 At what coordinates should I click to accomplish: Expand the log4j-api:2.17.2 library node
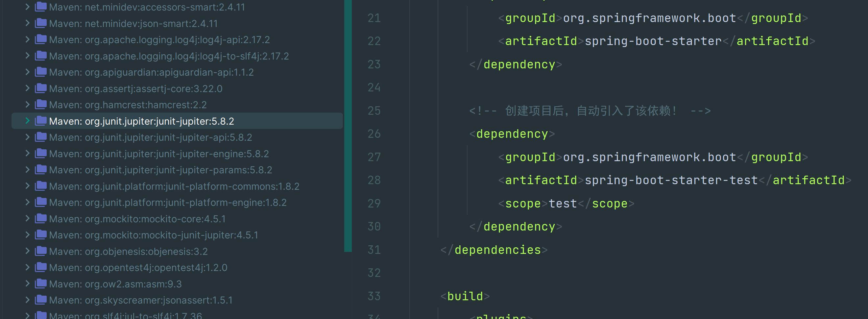pyautogui.click(x=28, y=39)
